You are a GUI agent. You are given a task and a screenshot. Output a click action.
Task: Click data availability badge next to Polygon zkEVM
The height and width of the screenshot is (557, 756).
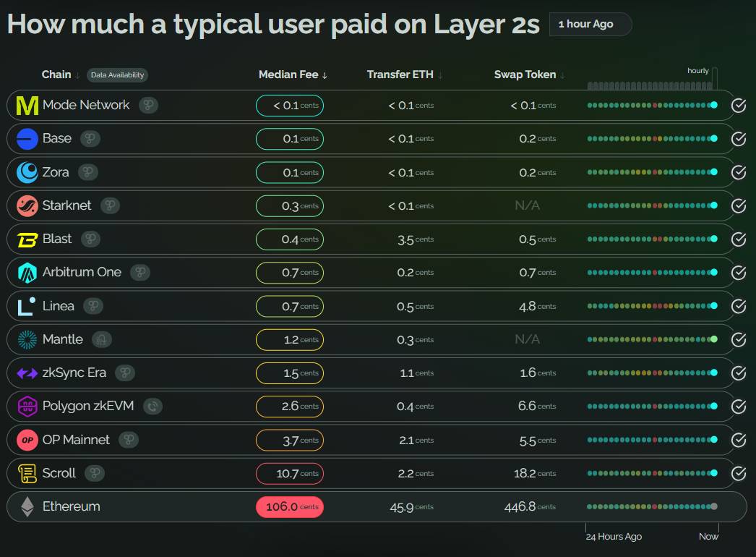point(153,407)
